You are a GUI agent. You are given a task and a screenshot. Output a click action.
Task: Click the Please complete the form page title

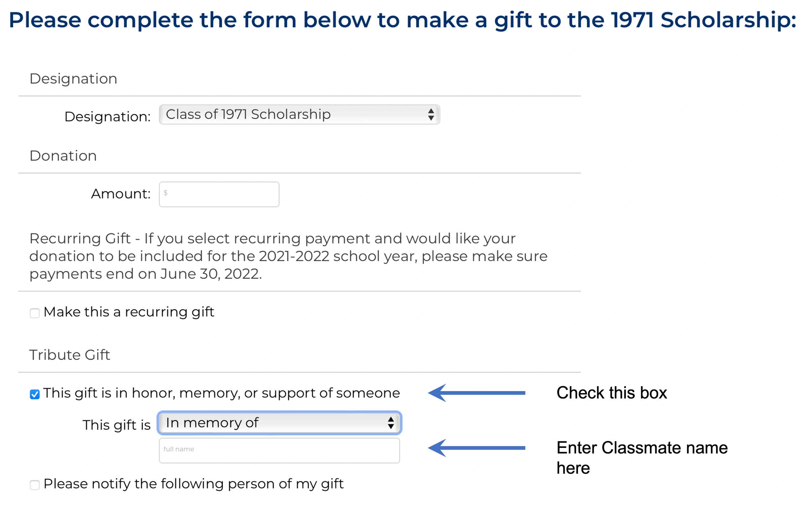(x=402, y=20)
